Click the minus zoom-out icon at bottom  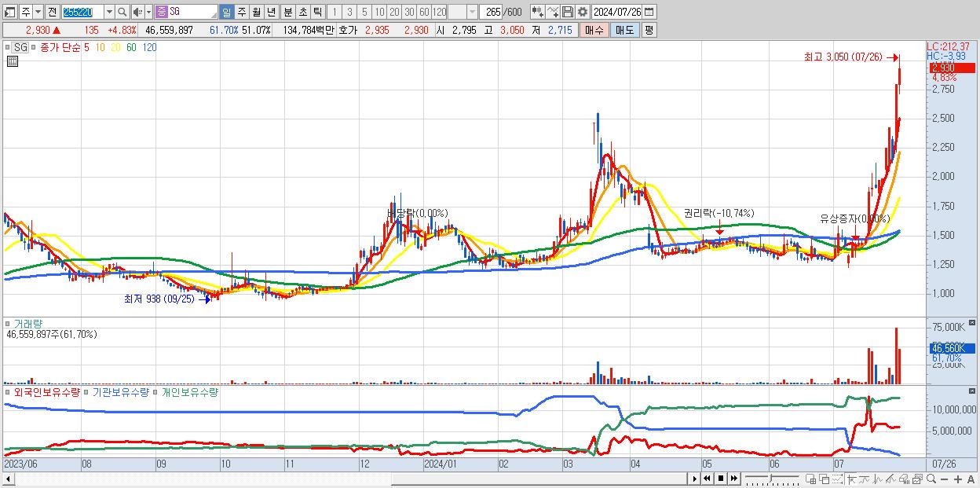[x=944, y=479]
